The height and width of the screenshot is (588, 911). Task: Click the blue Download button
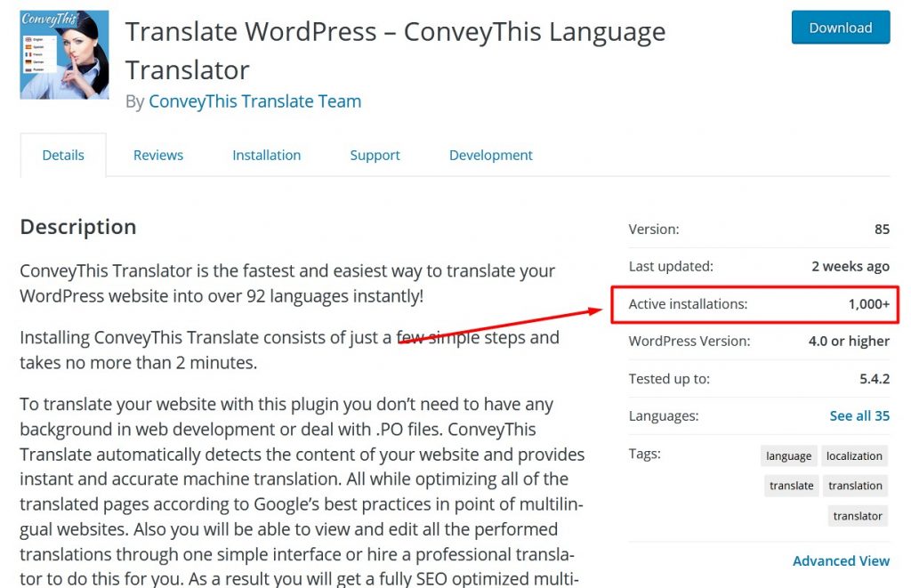click(840, 28)
